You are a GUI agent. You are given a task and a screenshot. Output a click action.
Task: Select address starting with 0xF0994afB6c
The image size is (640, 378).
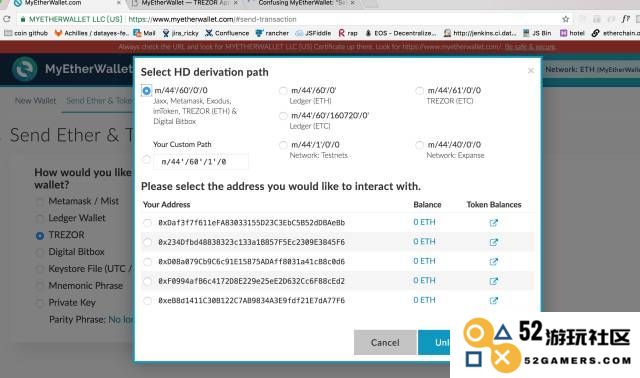click(147, 281)
